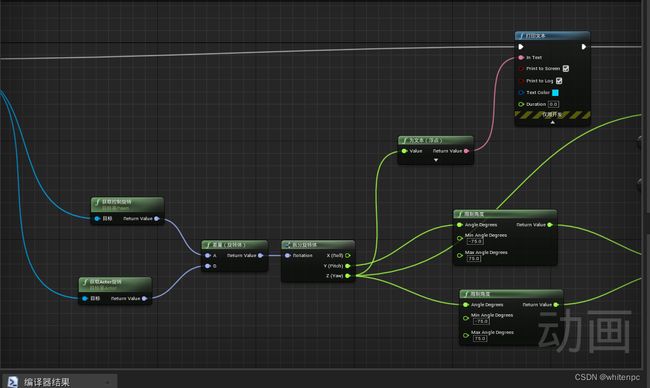Select the lower Clamp Angle node title

(511, 294)
